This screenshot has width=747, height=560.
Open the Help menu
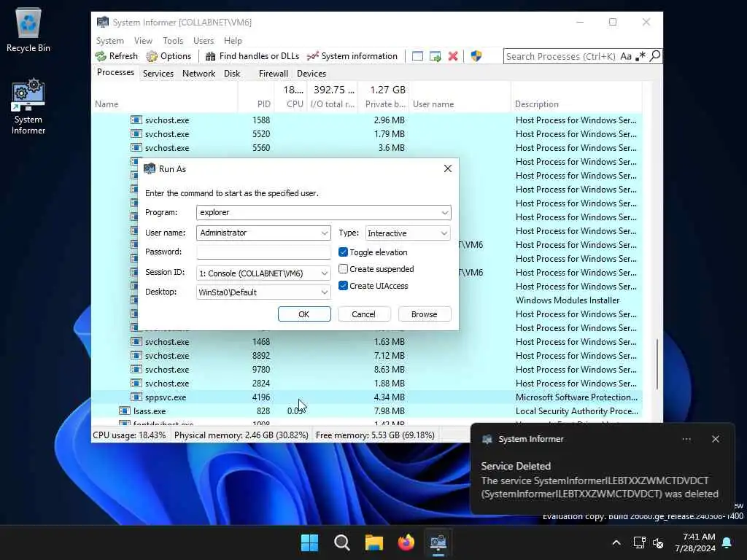[233, 41]
